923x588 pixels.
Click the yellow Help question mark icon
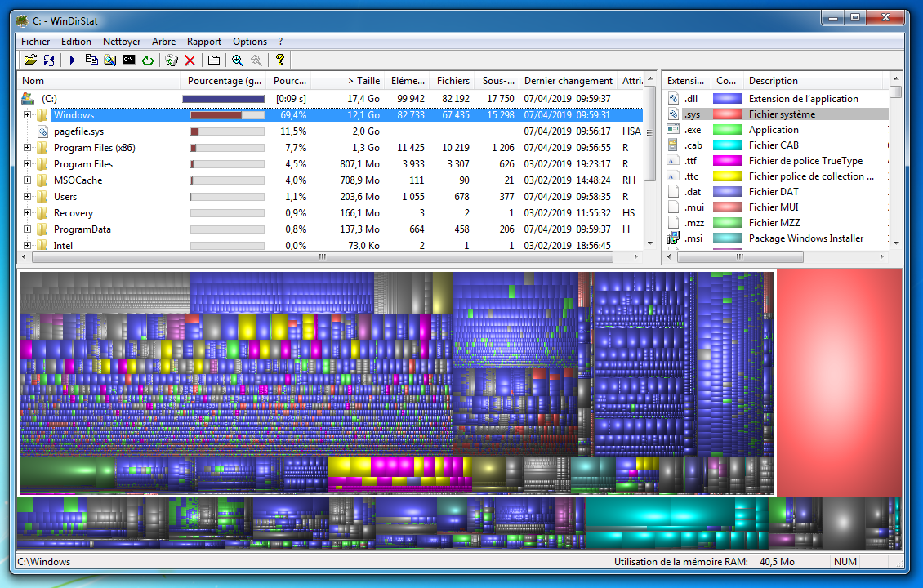pos(280,60)
